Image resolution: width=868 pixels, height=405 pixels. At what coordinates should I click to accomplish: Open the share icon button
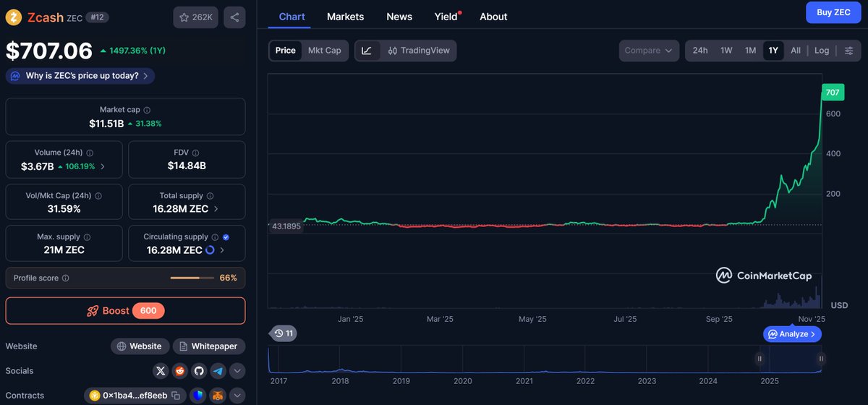point(234,17)
